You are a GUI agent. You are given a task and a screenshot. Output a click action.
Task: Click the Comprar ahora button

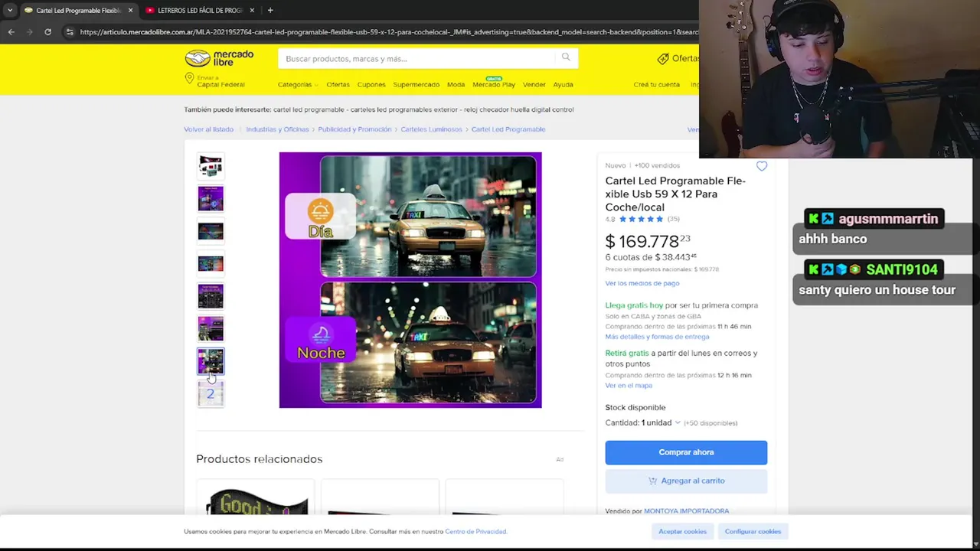click(x=686, y=452)
